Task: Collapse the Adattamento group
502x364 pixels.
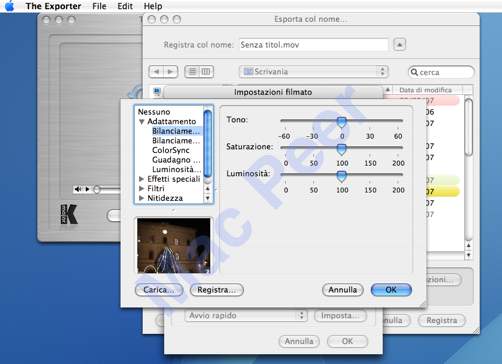Action: [x=142, y=122]
